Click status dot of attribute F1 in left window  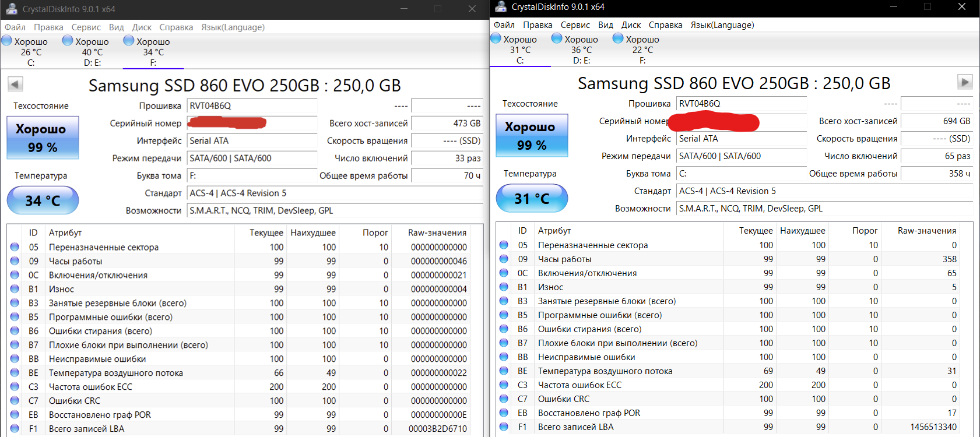point(15,429)
